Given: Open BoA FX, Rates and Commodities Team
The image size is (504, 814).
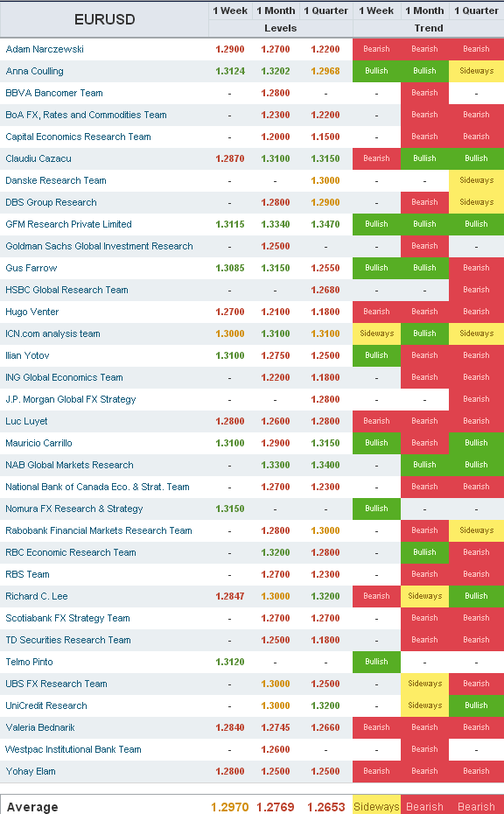Looking at the screenshot, I should (86, 115).
